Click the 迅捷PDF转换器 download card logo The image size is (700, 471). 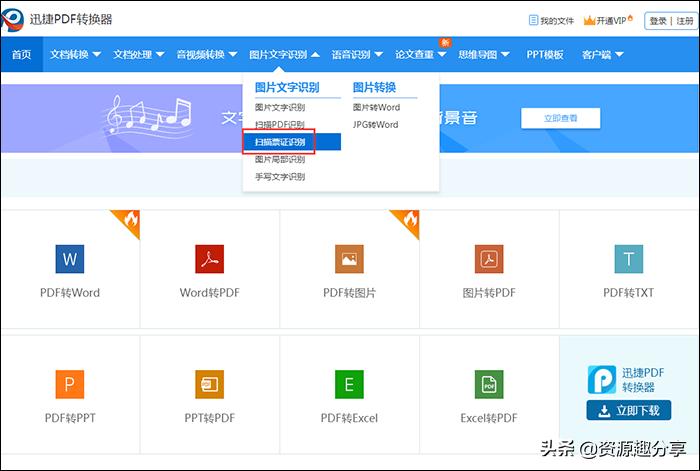[602, 379]
